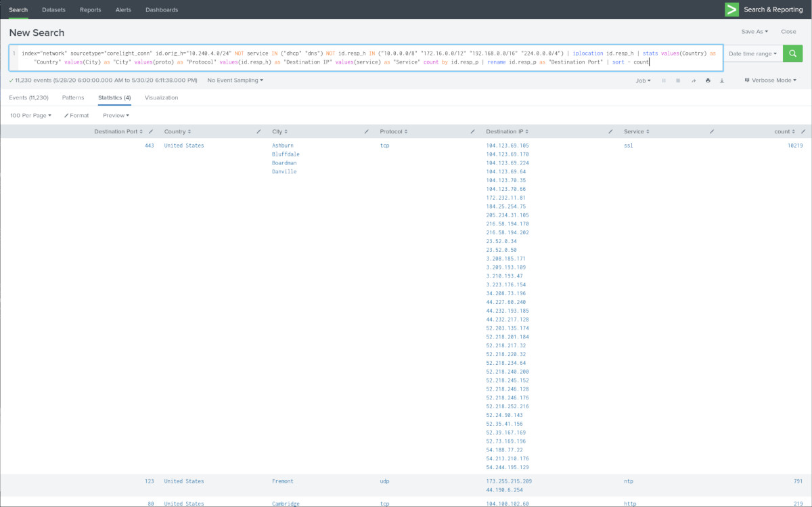The height and width of the screenshot is (507, 812).
Task: Click the ntp service value
Action: pos(629,481)
